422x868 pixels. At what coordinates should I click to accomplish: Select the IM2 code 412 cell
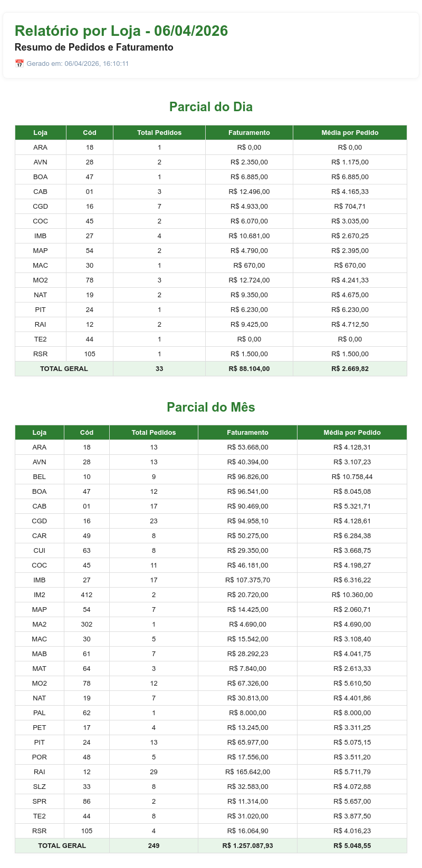pos(87,595)
